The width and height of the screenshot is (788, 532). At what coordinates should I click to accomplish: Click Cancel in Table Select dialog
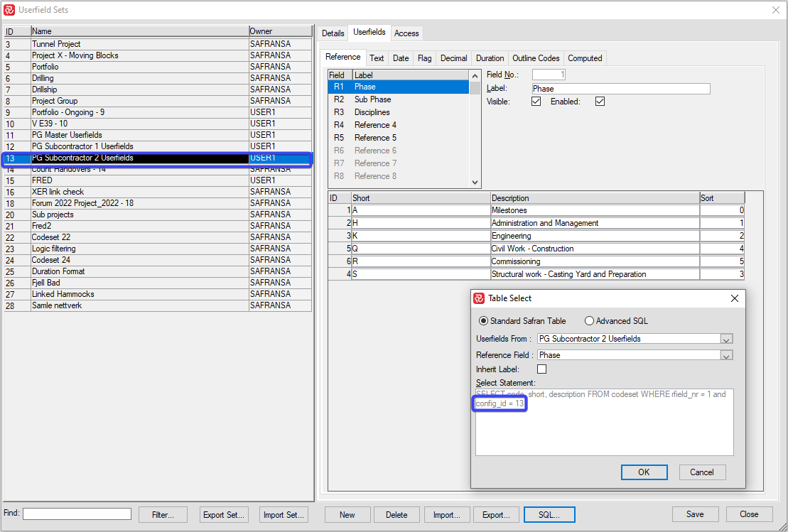tap(702, 472)
